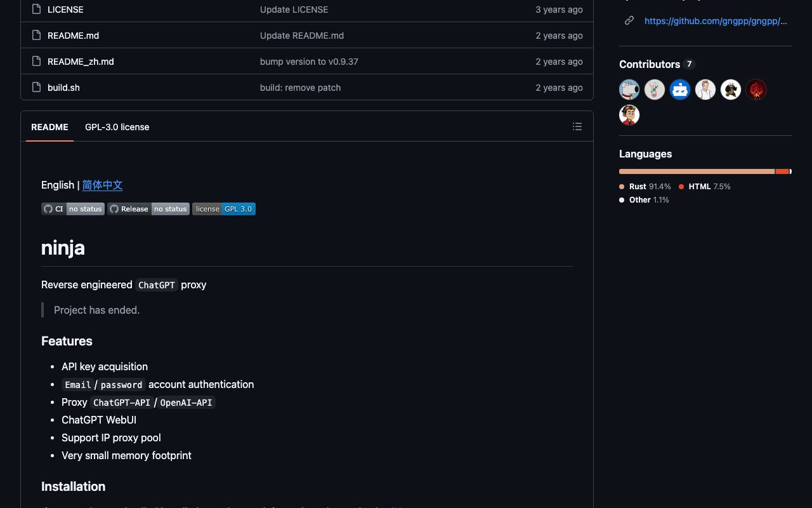Click the CI no status badge
The image size is (812, 508).
pos(73,209)
